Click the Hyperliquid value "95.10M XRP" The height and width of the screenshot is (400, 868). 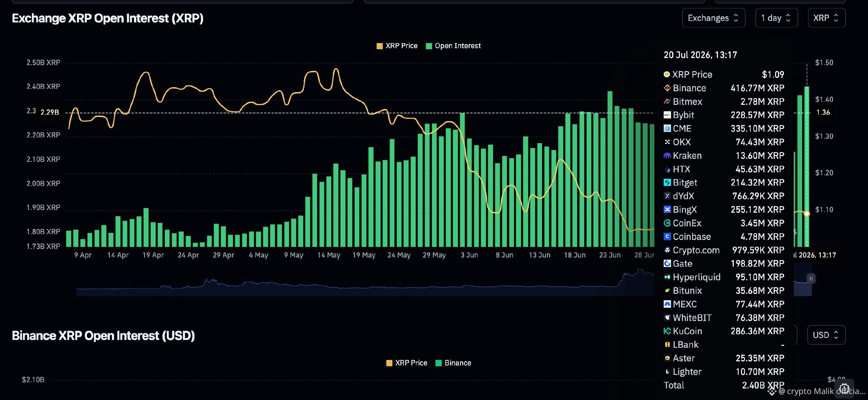[760, 277]
